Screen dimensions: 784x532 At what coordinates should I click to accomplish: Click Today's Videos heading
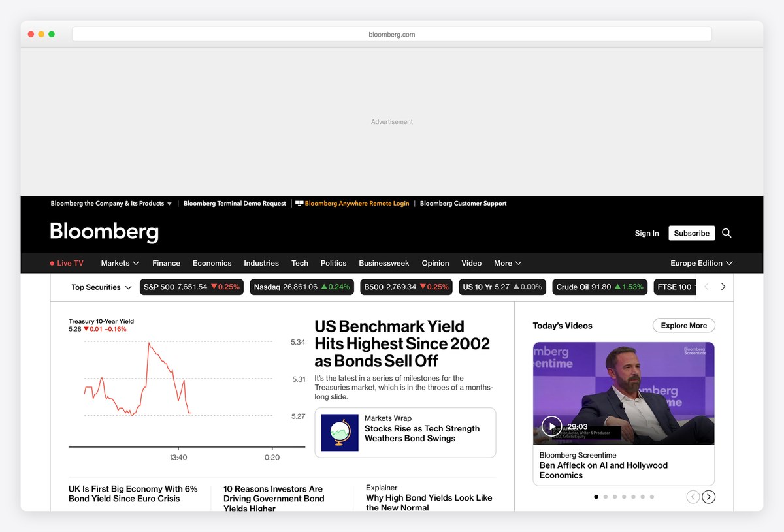[563, 326]
